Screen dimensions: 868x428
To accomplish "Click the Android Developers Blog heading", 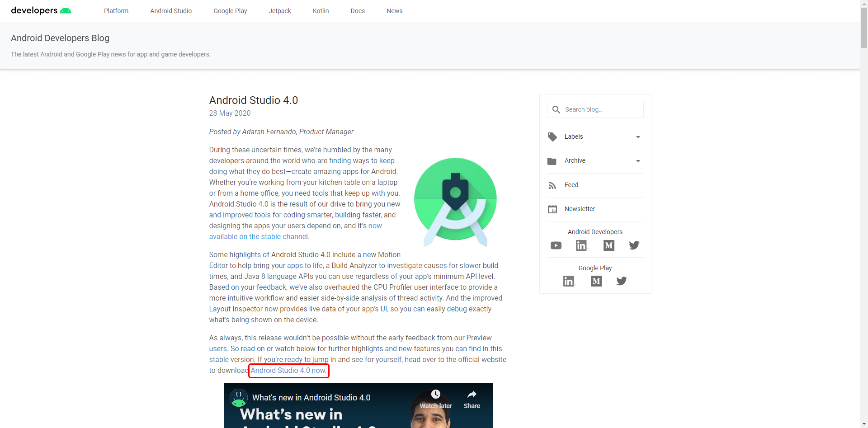I will (x=60, y=38).
